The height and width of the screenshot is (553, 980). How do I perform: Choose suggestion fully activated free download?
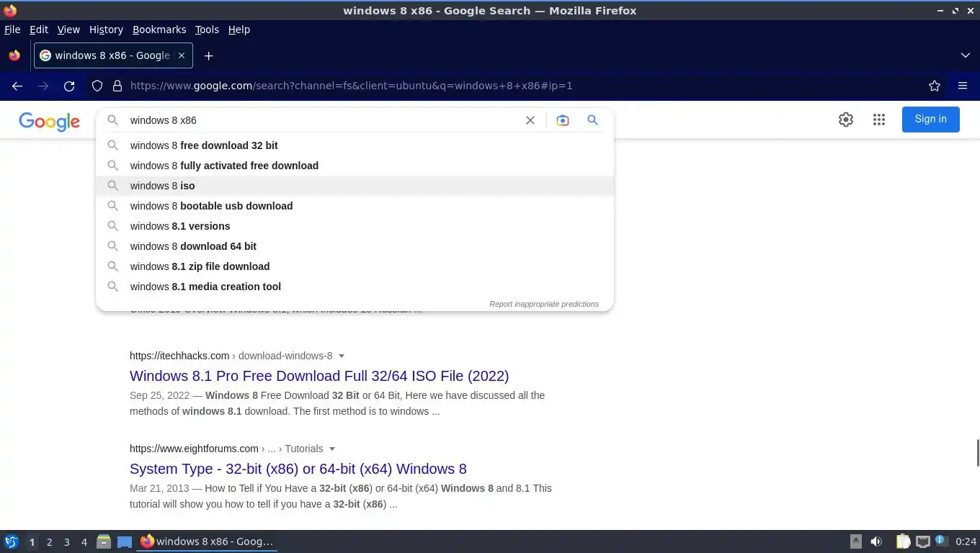(x=355, y=166)
